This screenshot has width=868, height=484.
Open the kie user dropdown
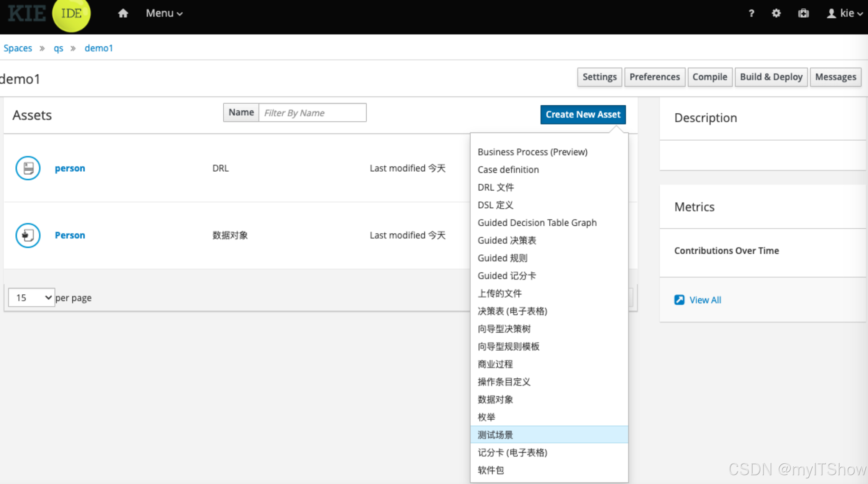pyautogui.click(x=845, y=13)
